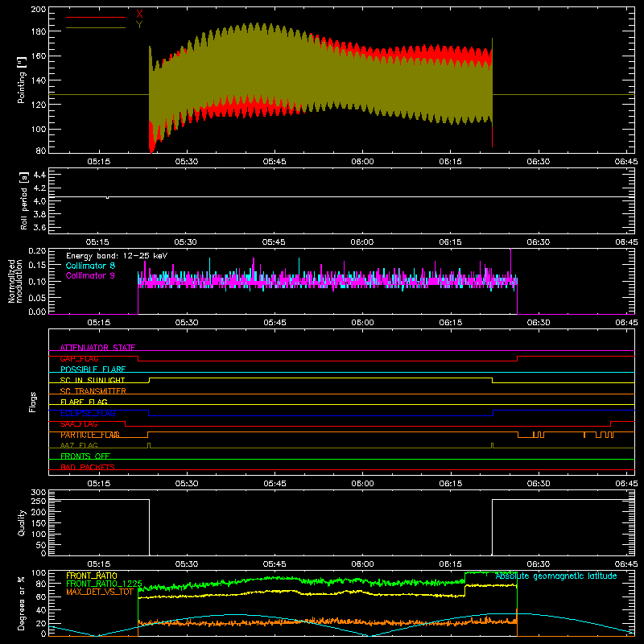
Task: Click the 0.05 tick on the modulation axis
Action: click(37, 297)
